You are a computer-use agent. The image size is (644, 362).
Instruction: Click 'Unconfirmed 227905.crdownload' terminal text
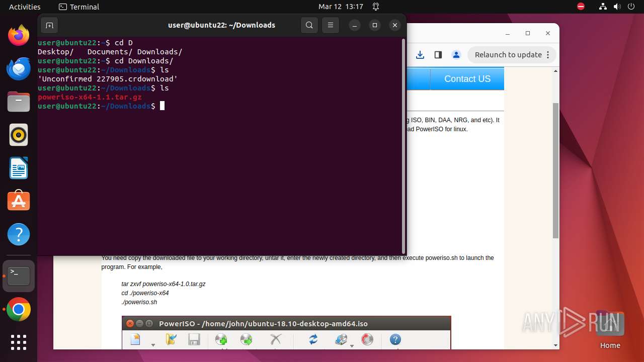(x=108, y=79)
